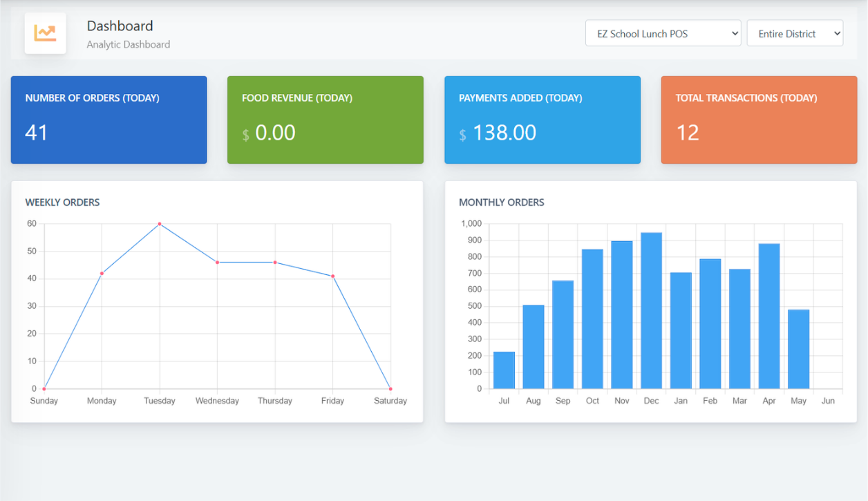Click the Tuesday peak data point
The width and height of the screenshot is (868, 501).
point(160,223)
